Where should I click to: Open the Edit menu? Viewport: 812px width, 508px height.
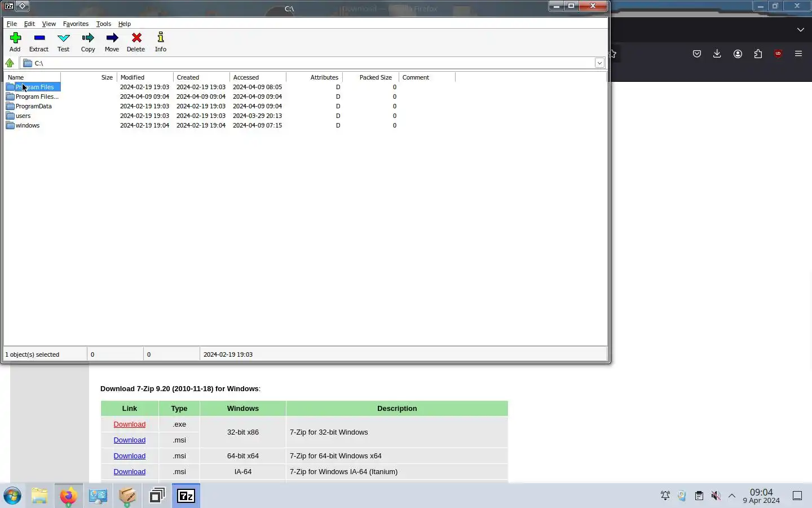pyautogui.click(x=29, y=24)
